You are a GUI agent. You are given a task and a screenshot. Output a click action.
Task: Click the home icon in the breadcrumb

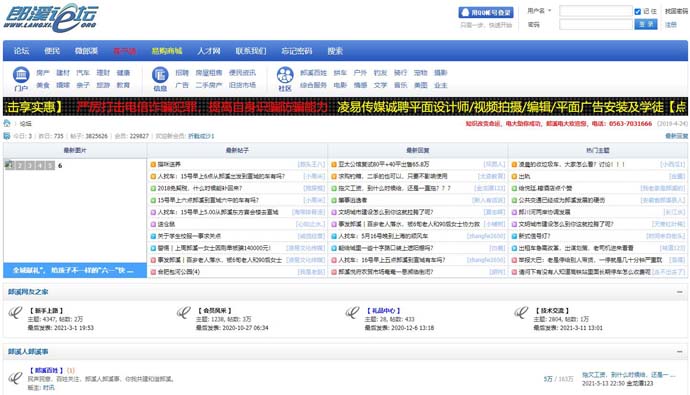pyautogui.click(x=7, y=123)
